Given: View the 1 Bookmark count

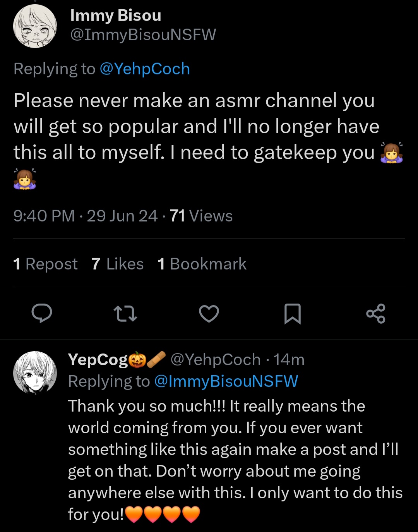Looking at the screenshot, I should coord(202,264).
